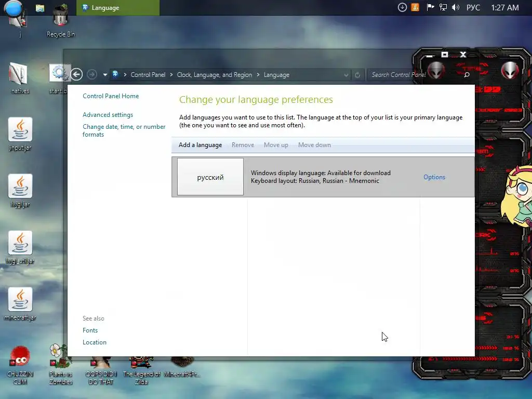This screenshot has height=399, width=532.
Task: Click Move up in the language toolbar
Action: coord(276,145)
